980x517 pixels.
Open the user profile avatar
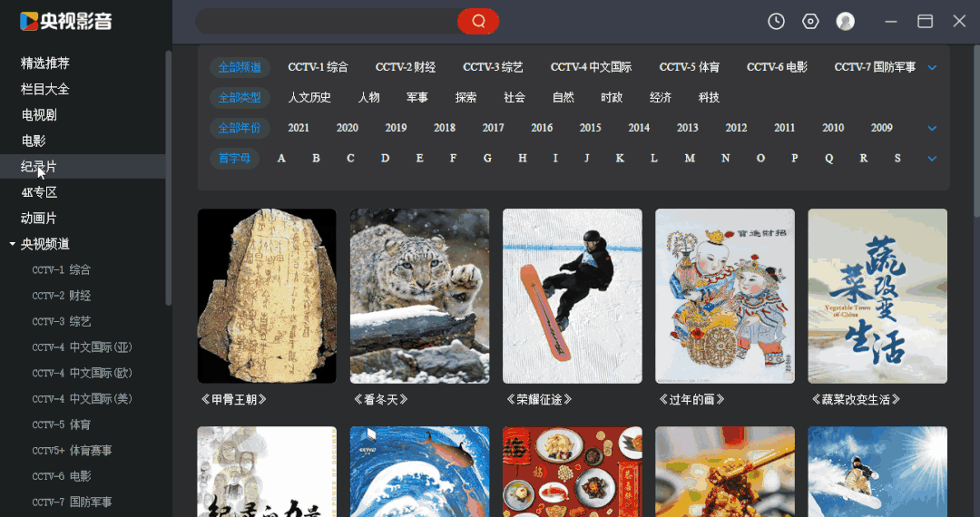coord(846,21)
